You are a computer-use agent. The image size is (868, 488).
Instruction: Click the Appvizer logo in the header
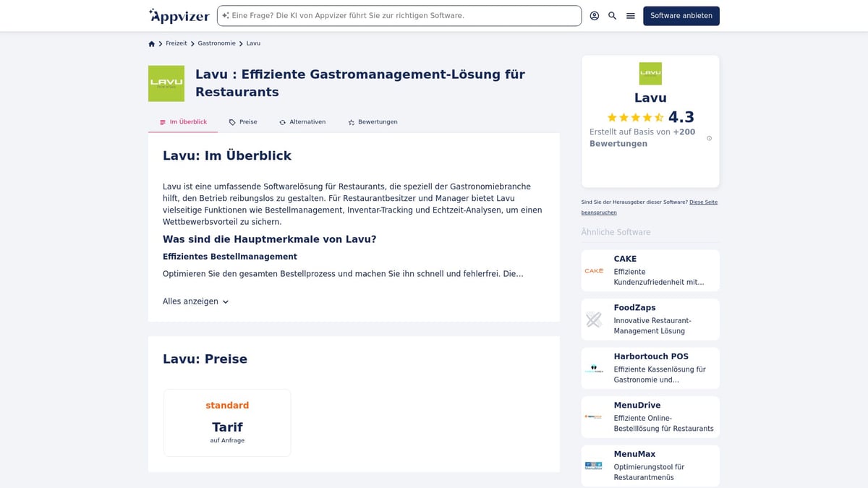[178, 15]
